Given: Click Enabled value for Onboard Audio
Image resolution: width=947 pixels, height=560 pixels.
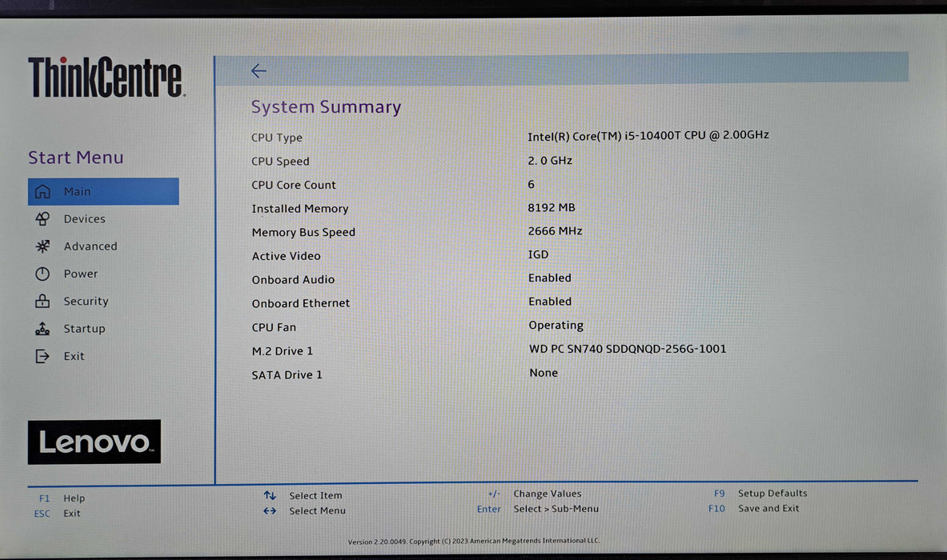Looking at the screenshot, I should (550, 278).
